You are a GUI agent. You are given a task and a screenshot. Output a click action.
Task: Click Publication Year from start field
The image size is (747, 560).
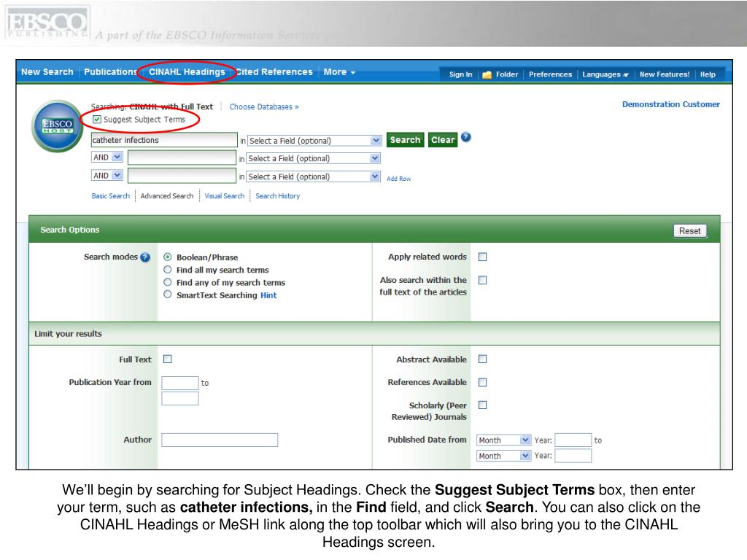pyautogui.click(x=180, y=383)
